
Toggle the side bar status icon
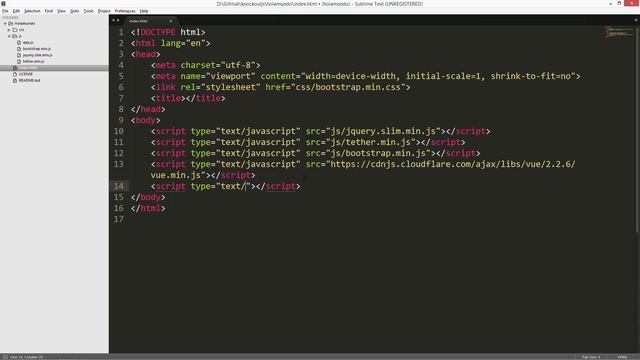(x=5, y=357)
